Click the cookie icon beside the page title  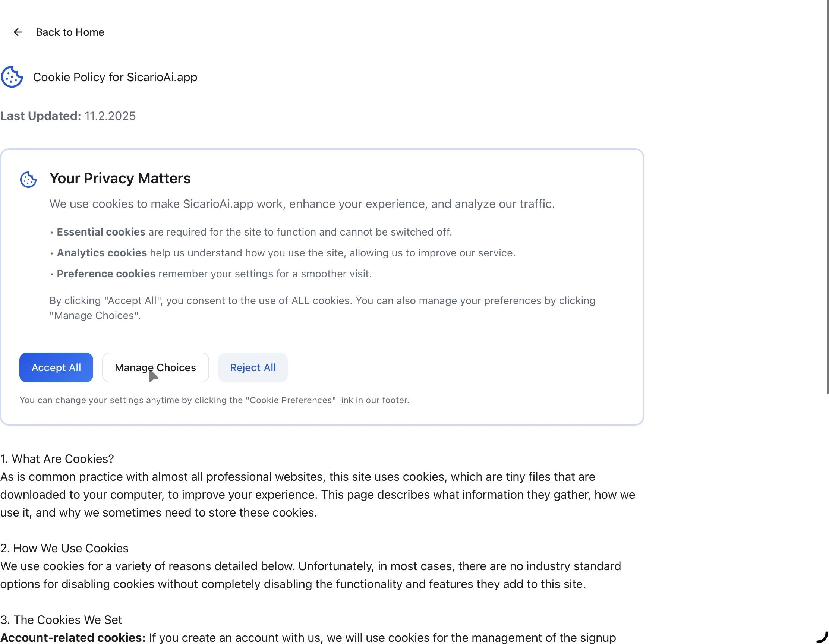12,77
